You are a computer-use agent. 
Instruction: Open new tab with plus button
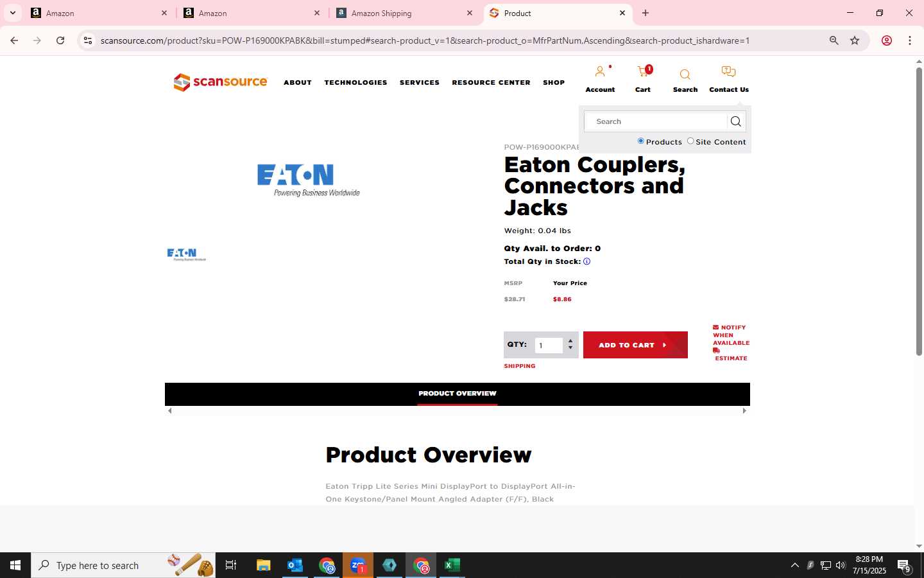(646, 13)
